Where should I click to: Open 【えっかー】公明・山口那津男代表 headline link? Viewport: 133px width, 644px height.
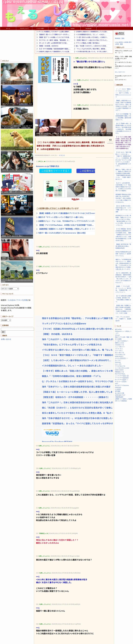[53, 43]
